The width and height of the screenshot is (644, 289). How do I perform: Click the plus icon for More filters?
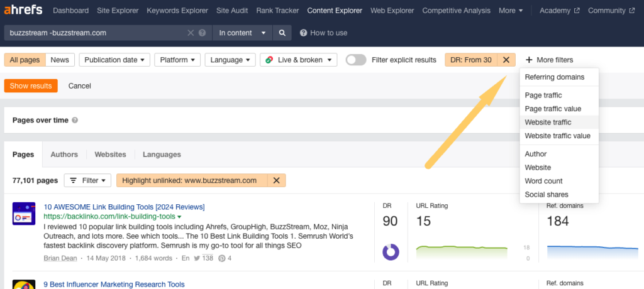[x=530, y=60]
